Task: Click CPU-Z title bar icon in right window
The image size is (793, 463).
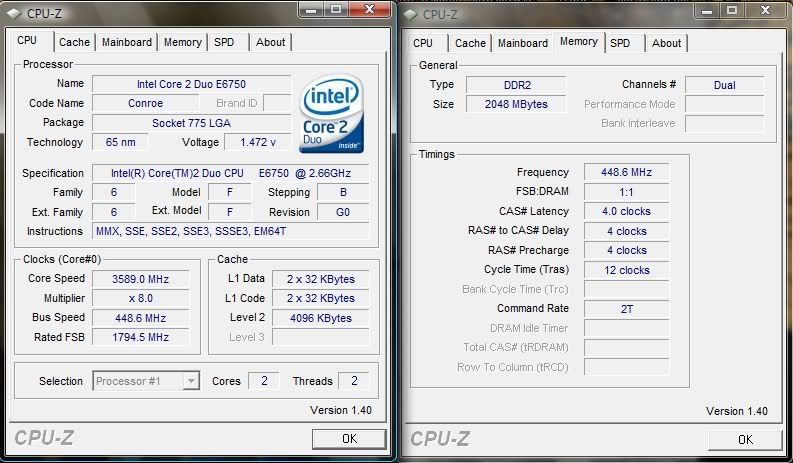Action: click(x=411, y=15)
